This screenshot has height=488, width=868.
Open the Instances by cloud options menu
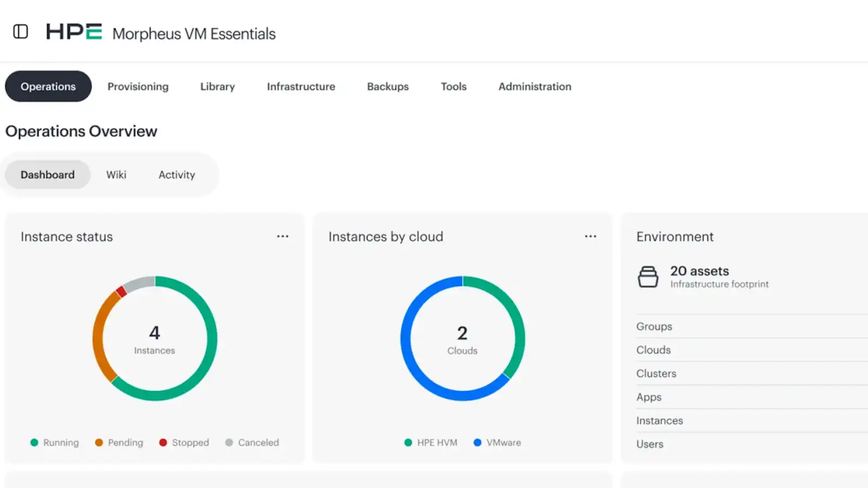pyautogui.click(x=590, y=236)
